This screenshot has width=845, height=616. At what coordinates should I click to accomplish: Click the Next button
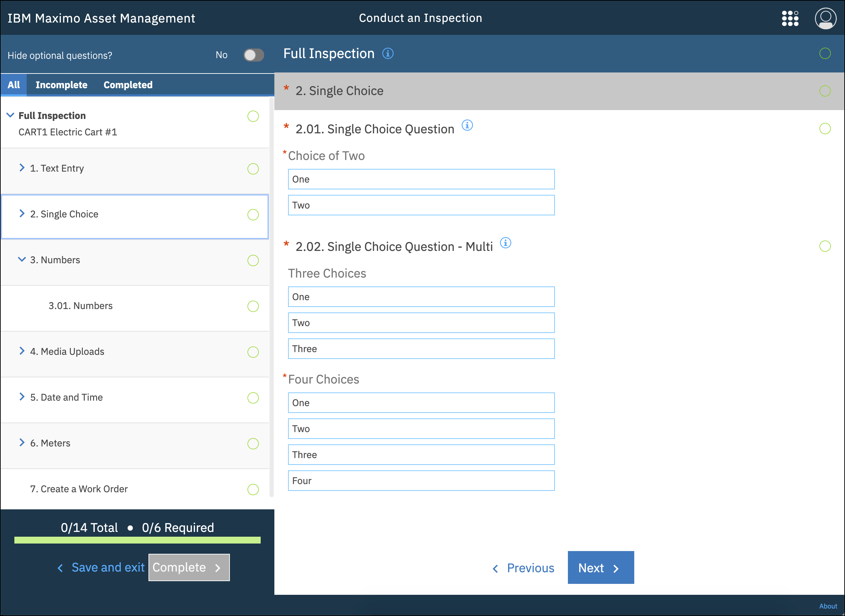click(x=601, y=567)
